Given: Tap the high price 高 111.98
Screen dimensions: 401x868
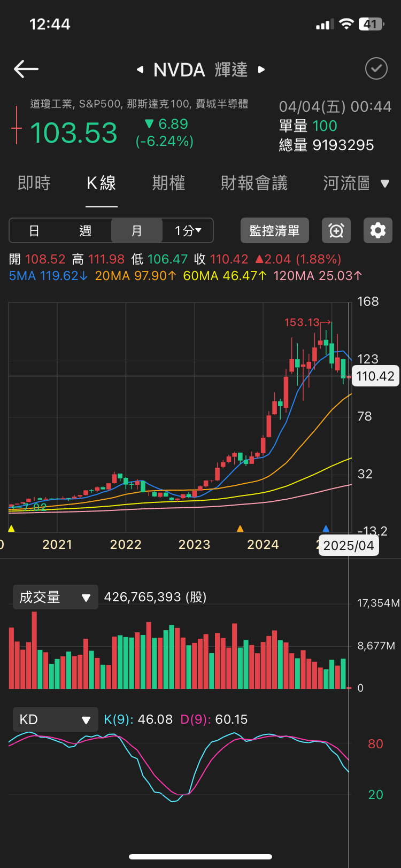Looking at the screenshot, I should 98,259.
